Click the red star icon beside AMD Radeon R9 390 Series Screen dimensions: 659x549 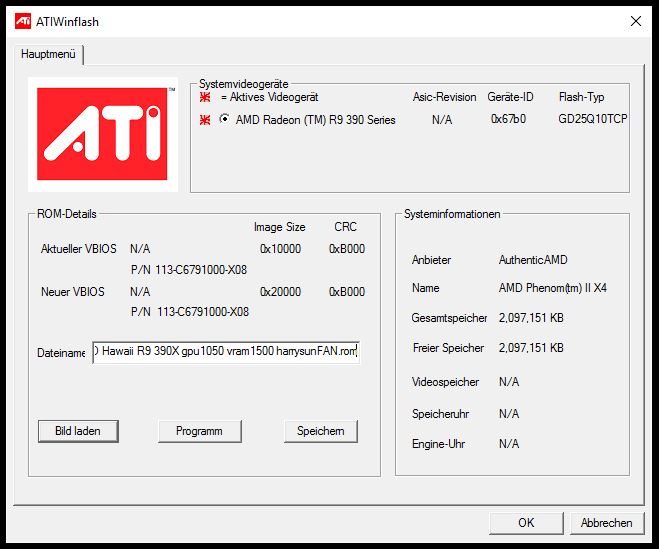coord(205,120)
